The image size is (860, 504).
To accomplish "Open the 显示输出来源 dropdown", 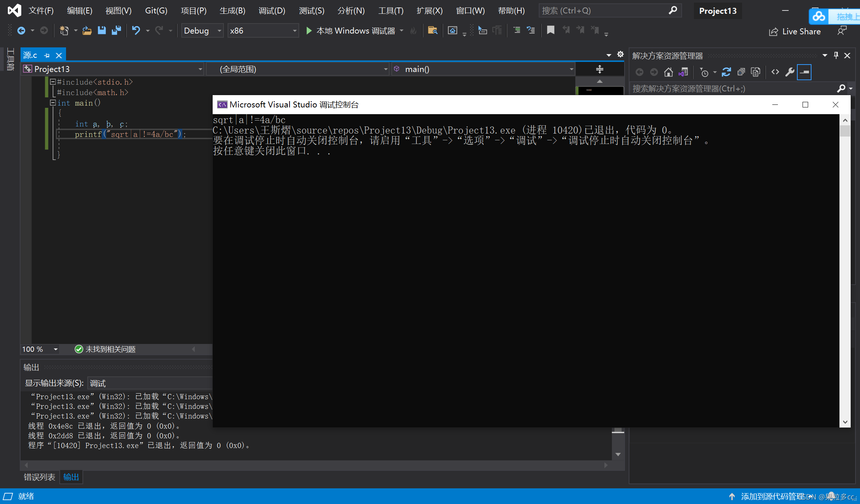I will click(150, 383).
